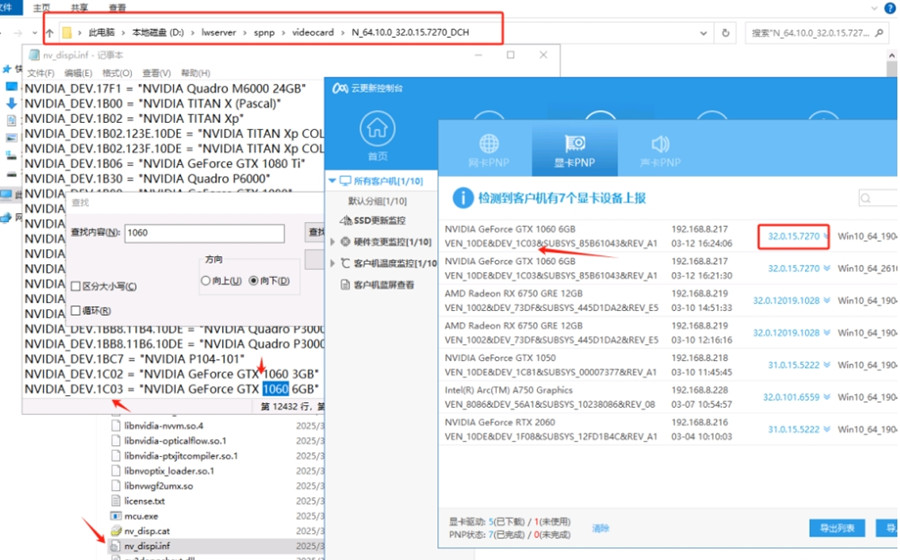The width and height of the screenshot is (900, 560).
Task: Click the 查看 ribbon tab in Explorer
Action: point(117,7)
